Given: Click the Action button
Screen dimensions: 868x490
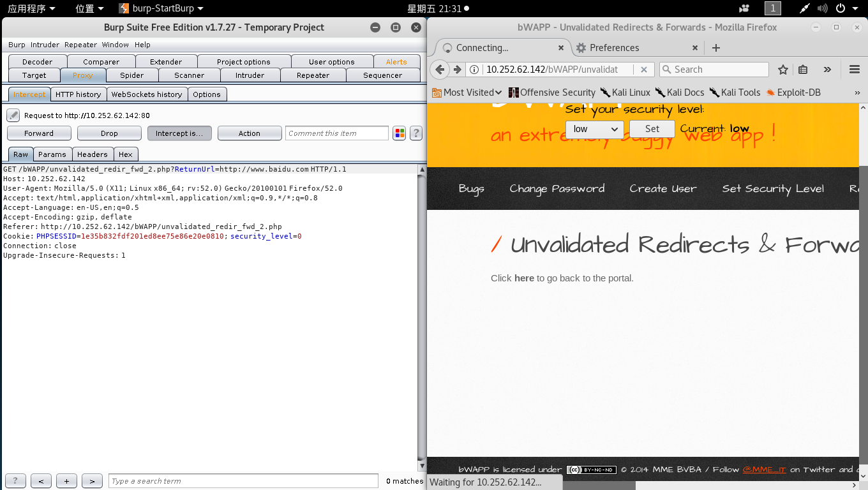Looking at the screenshot, I should 250,133.
